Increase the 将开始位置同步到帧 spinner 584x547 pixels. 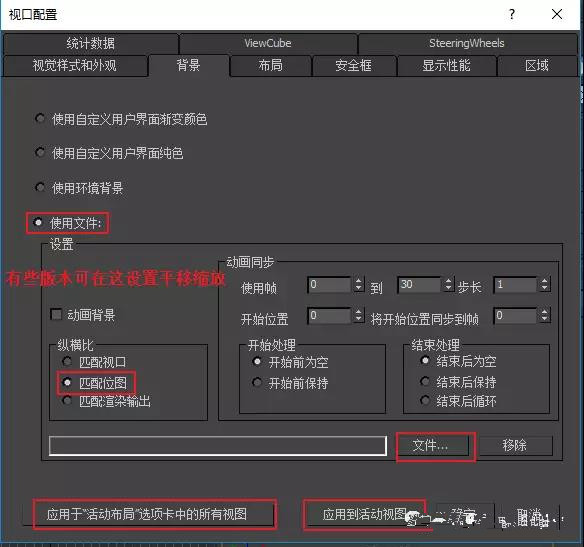coord(545,311)
